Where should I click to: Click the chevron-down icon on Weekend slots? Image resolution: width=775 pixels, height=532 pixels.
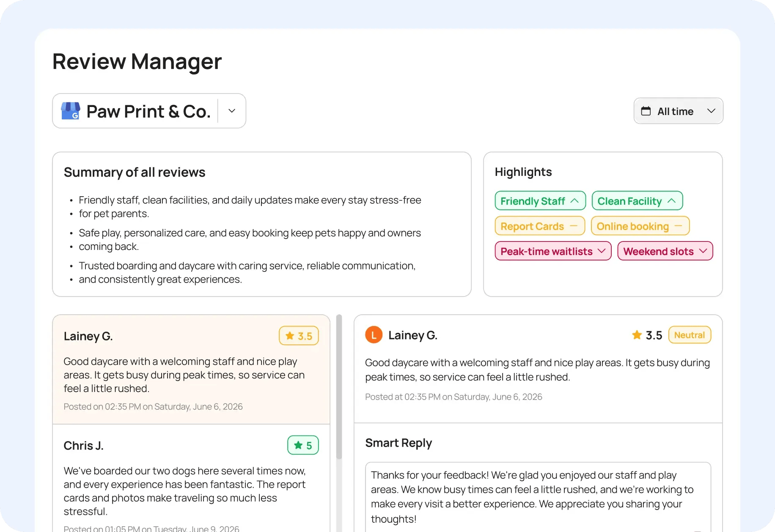click(703, 251)
